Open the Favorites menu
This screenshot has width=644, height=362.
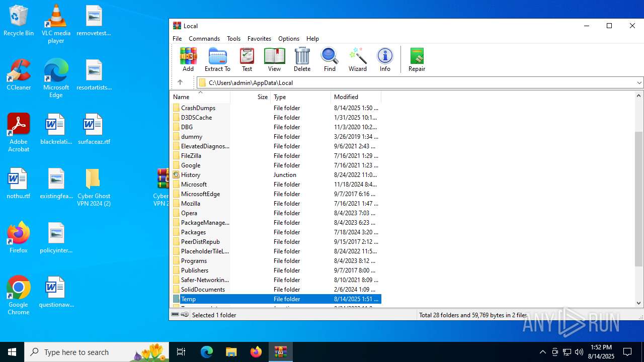[x=259, y=39]
